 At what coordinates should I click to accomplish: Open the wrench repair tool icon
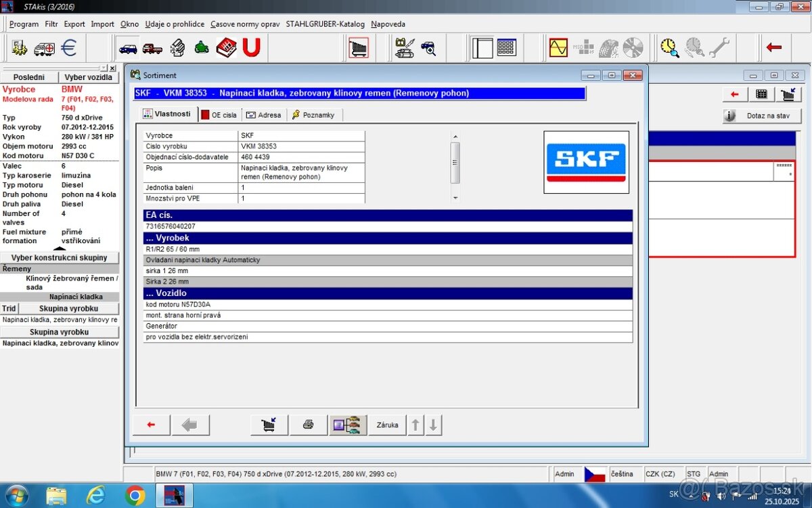720,47
